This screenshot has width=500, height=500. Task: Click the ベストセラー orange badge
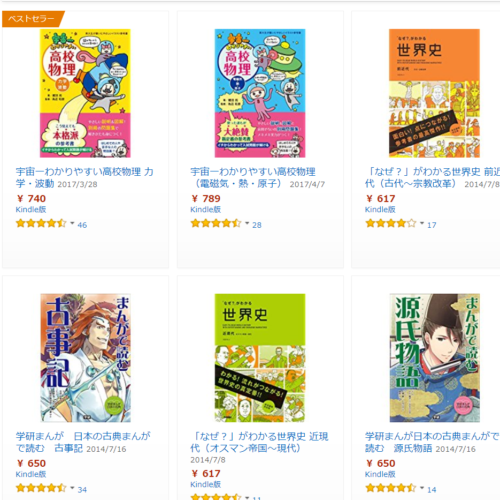pos(33,19)
